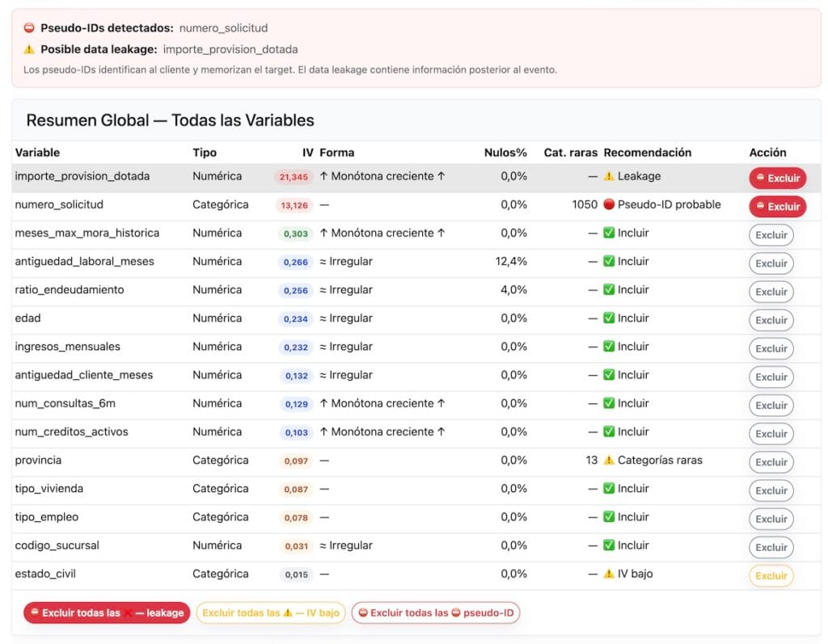Exclude the ratio_endeudamiento variable
Image resolution: width=828 pixels, height=644 pixels.
click(x=771, y=292)
